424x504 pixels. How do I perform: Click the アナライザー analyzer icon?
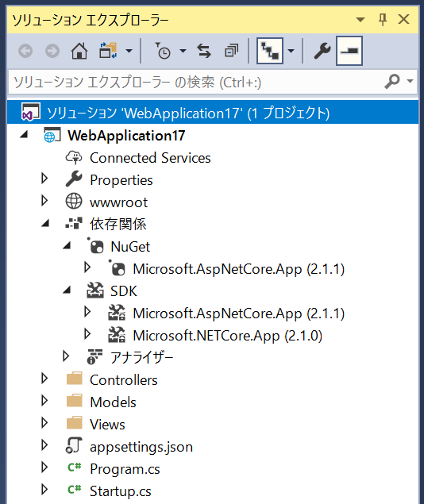click(94, 357)
